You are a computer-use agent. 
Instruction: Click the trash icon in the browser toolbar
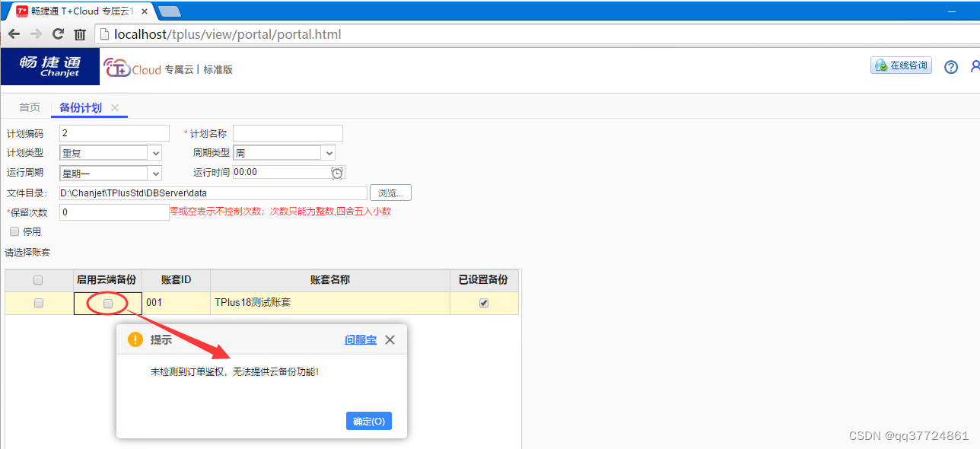click(80, 33)
